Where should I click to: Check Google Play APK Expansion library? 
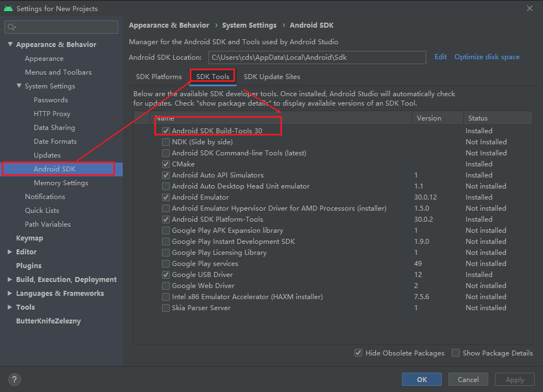pyautogui.click(x=166, y=231)
